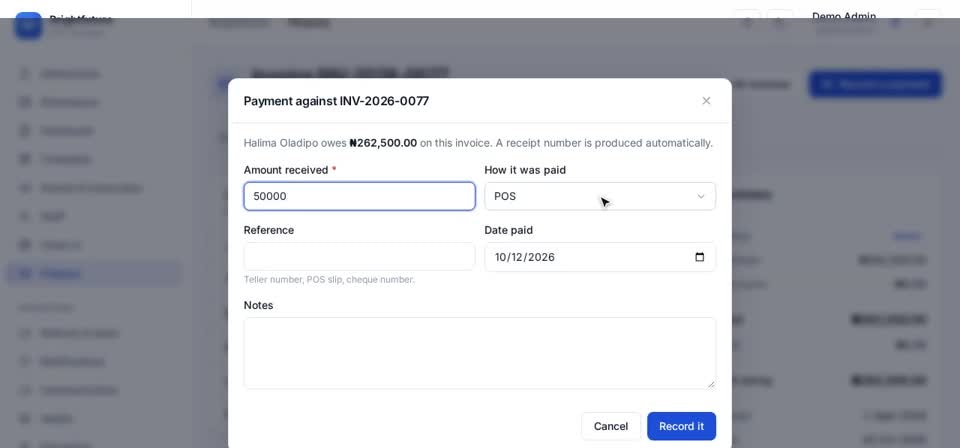Close the payment dialog with the X icon
The width and height of the screenshot is (960, 448).
(x=706, y=101)
